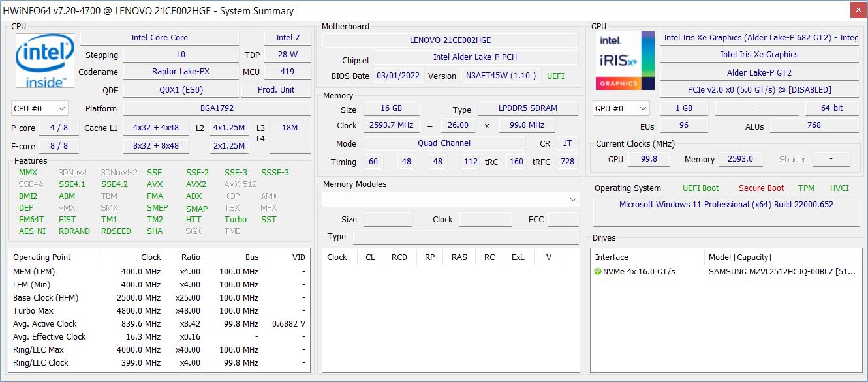Click the Intel Iris Xe graphics logo
The width and height of the screenshot is (868, 382).
pyautogui.click(x=625, y=61)
